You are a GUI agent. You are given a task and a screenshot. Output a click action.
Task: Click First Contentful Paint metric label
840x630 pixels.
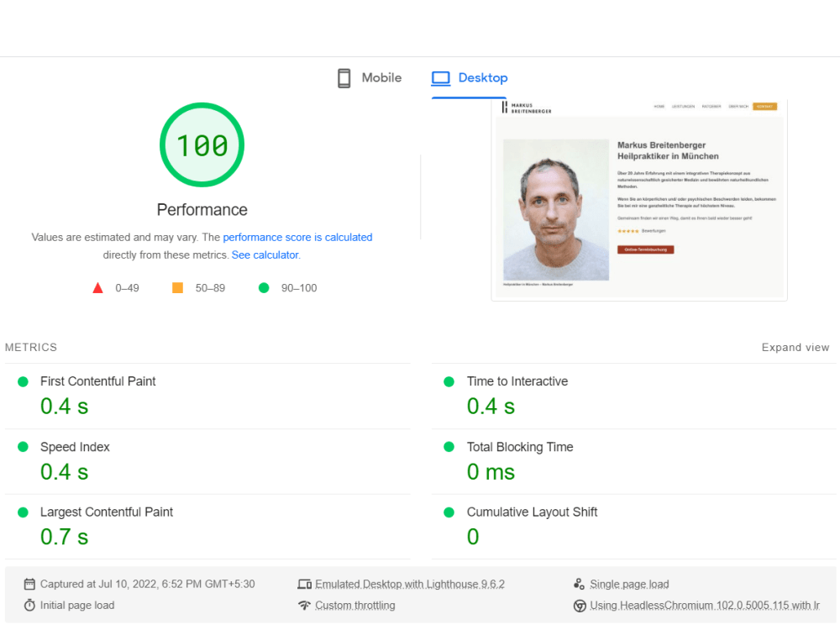pos(98,381)
